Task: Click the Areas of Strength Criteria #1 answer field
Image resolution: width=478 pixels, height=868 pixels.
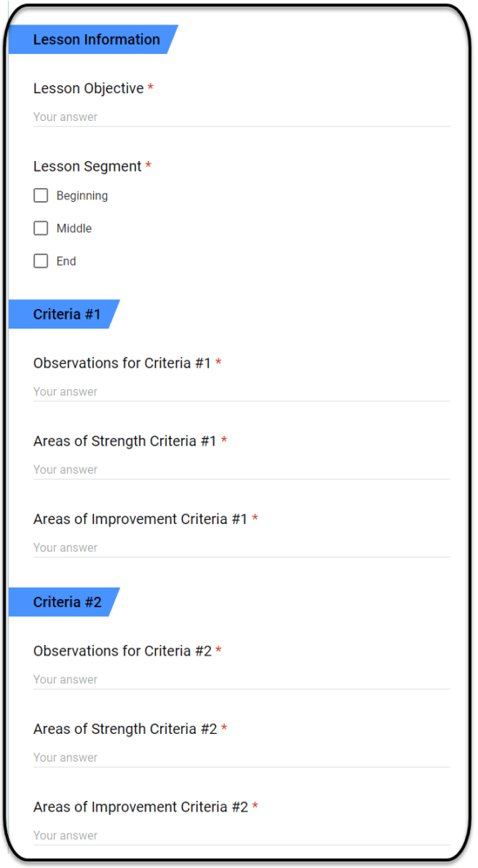Action: click(x=242, y=469)
